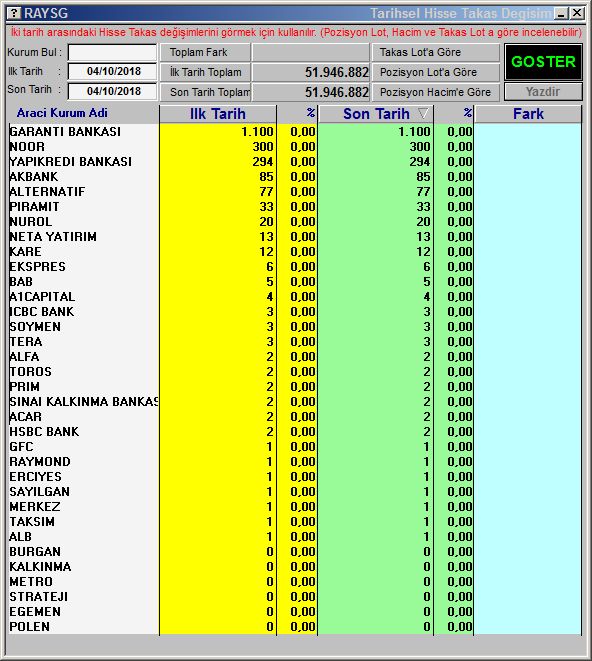
Task: Select the A1CAPITAL row
Action: (295, 297)
